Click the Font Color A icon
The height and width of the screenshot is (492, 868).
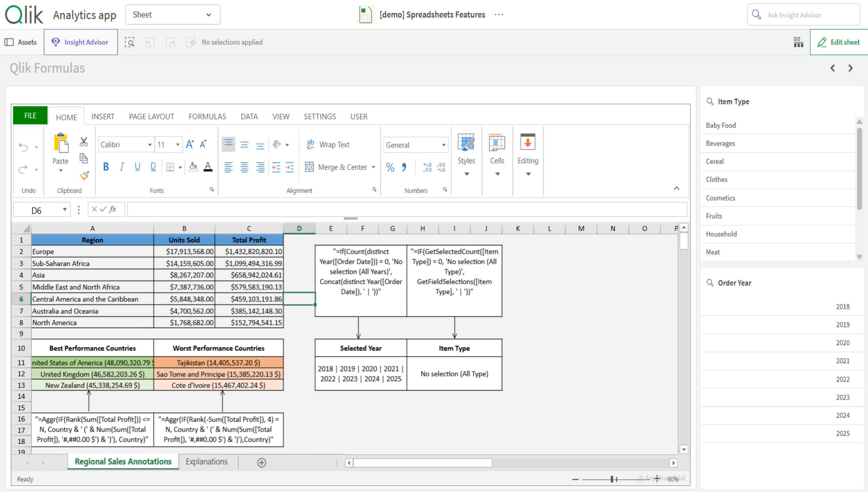(208, 167)
